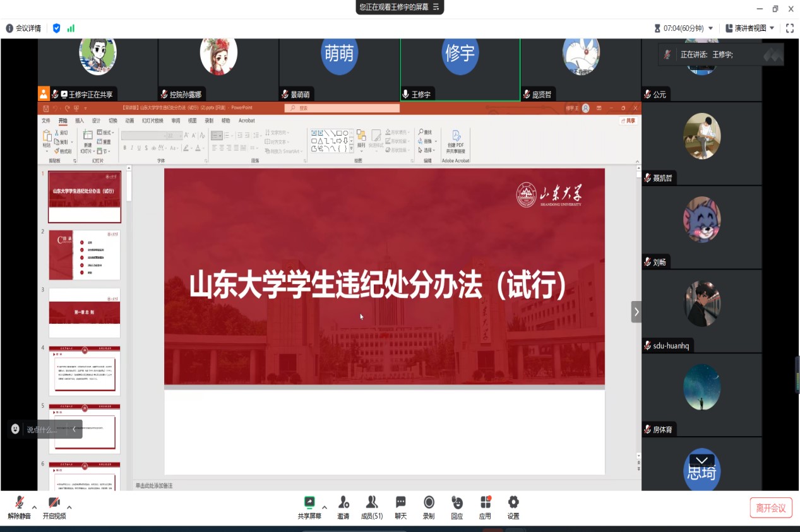Click the Invite (邀请) icon
Screen dimensions: 800x532
pyautogui.click(x=343, y=503)
